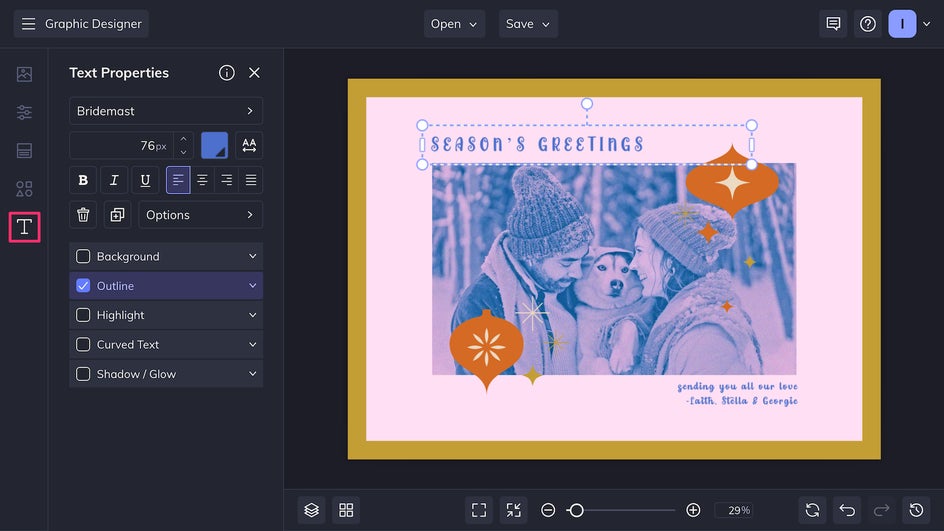Expand the Outline section chevron
944x531 pixels.
(x=252, y=286)
